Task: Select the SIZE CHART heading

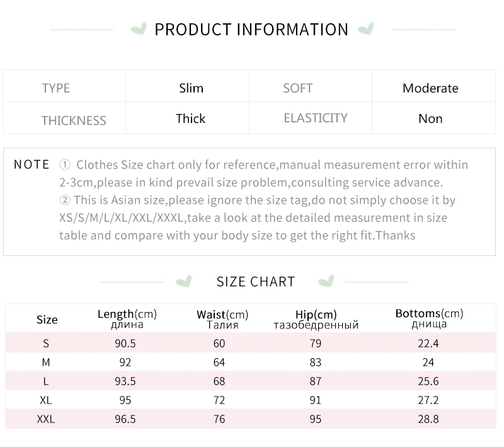Action: 256,282
